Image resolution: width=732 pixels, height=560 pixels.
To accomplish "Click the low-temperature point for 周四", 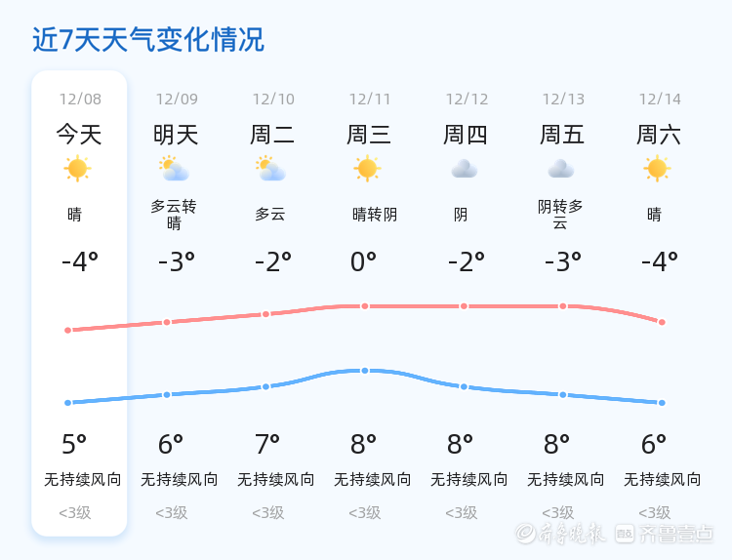I will pyautogui.click(x=464, y=387).
